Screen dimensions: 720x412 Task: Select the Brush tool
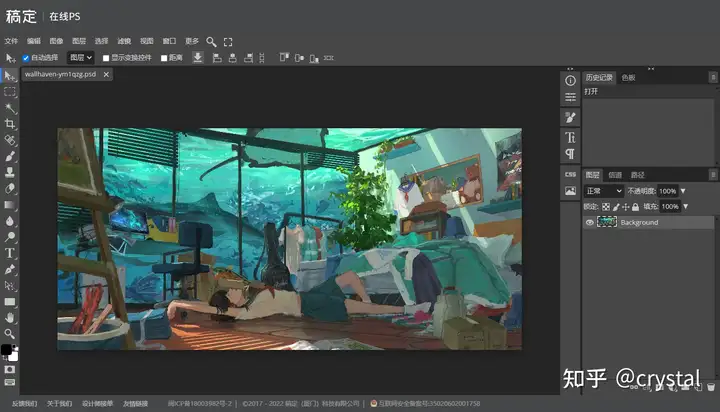(10, 156)
